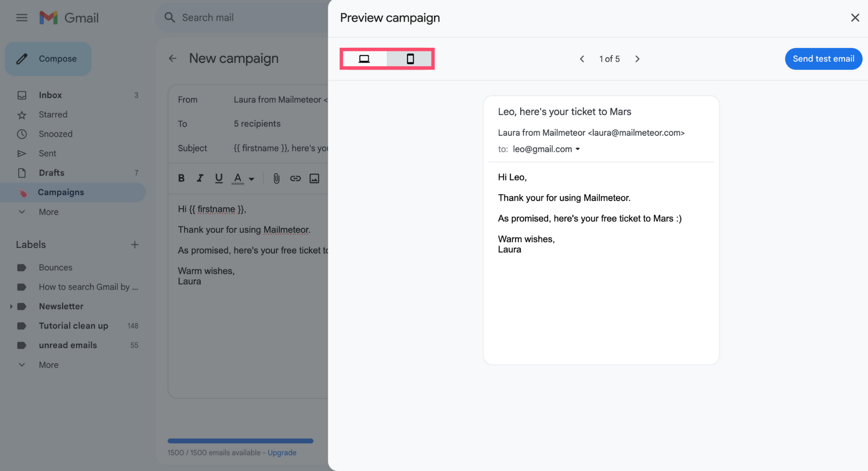Click the text color A icon
This screenshot has width=868, height=471.
[x=237, y=178]
